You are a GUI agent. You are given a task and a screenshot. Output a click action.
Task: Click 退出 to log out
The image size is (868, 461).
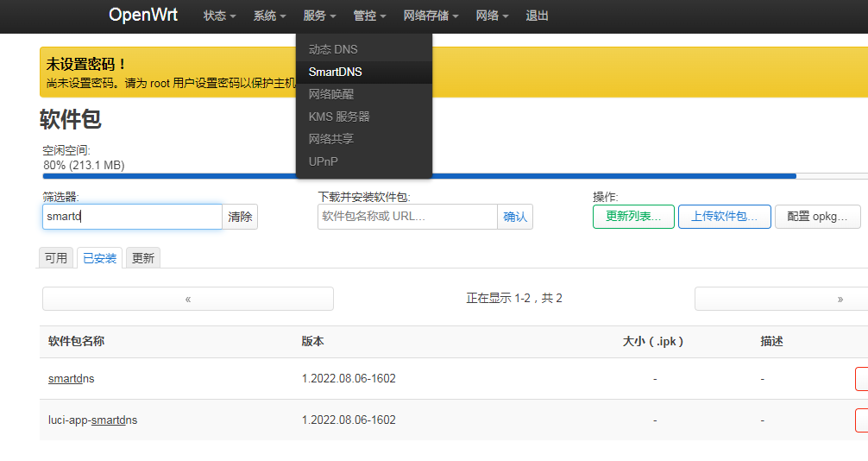[x=537, y=16]
